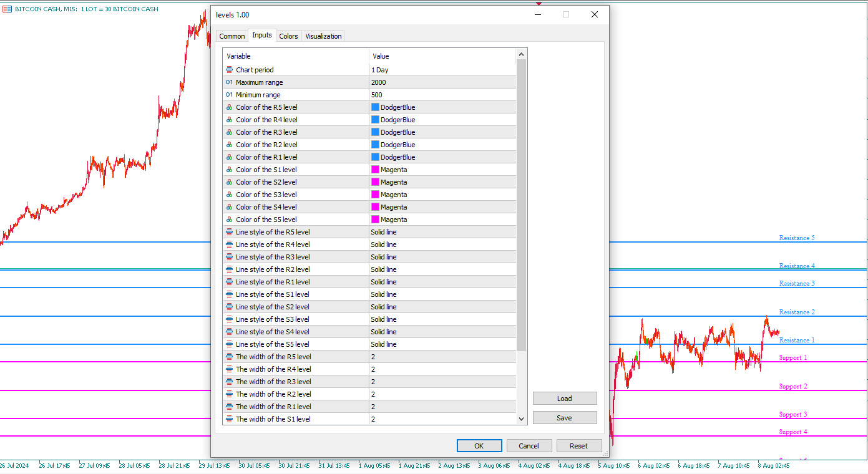Click the Reset button

(x=579, y=446)
